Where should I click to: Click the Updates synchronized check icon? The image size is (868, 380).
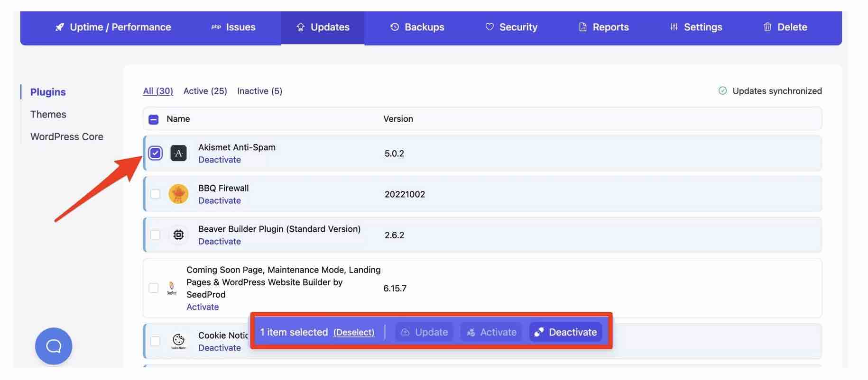(722, 90)
